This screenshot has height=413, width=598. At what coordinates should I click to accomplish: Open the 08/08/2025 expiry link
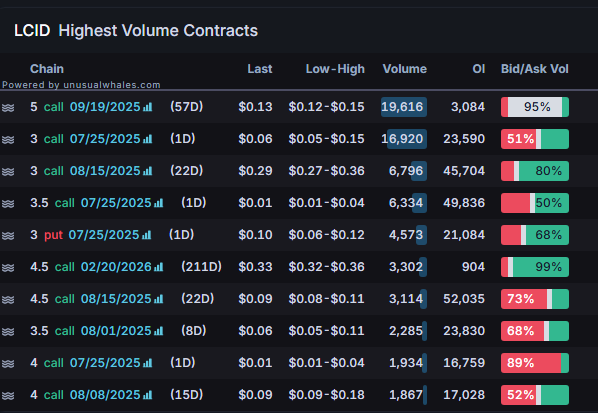click(x=105, y=395)
